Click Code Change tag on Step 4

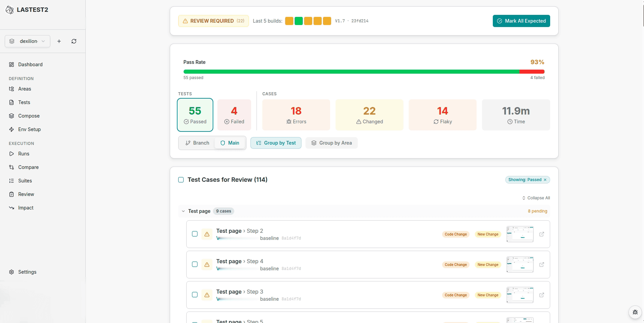(456, 265)
